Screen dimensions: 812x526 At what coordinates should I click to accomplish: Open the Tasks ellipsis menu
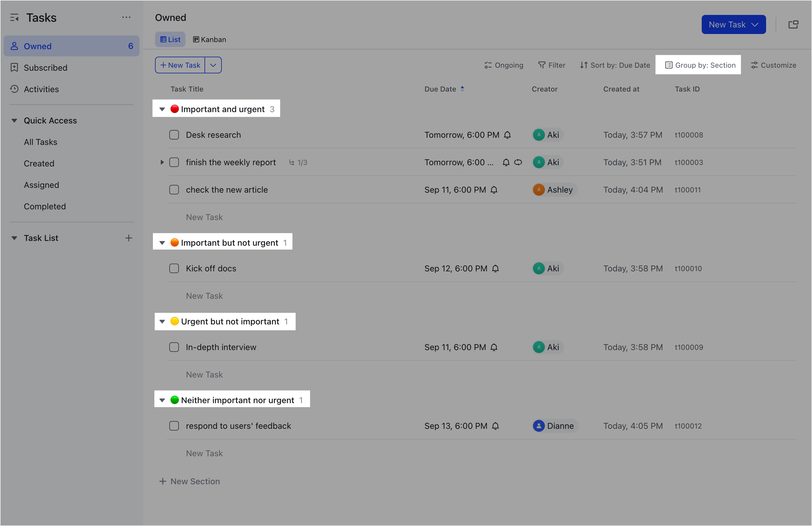(x=127, y=17)
